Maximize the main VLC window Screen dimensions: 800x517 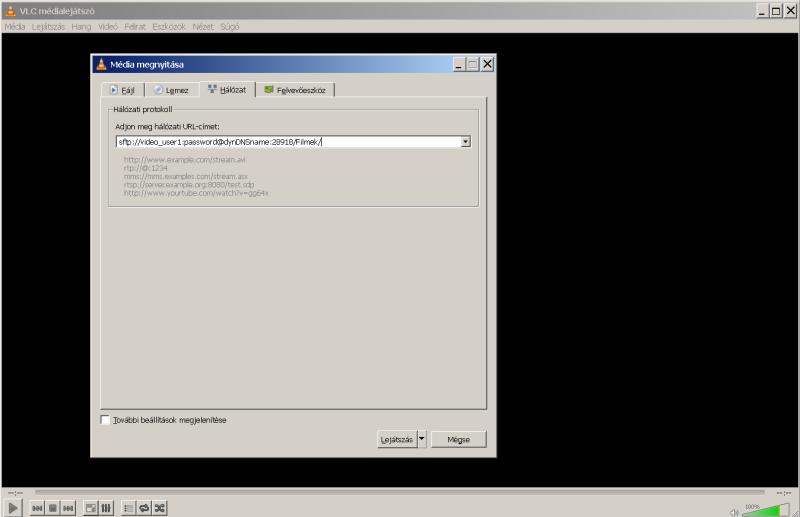776,11
